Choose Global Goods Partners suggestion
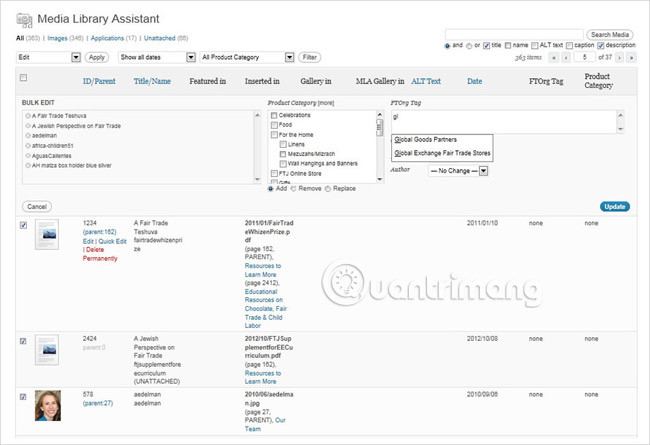This screenshot has width=650, height=445. [434, 139]
